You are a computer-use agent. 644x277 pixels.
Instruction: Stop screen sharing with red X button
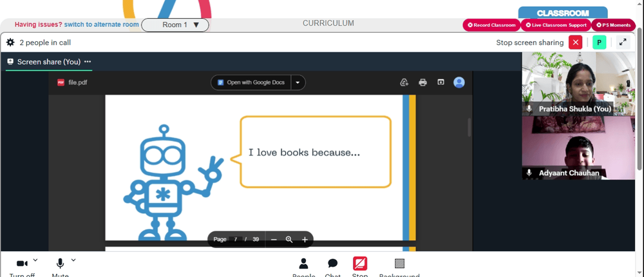coord(575,43)
